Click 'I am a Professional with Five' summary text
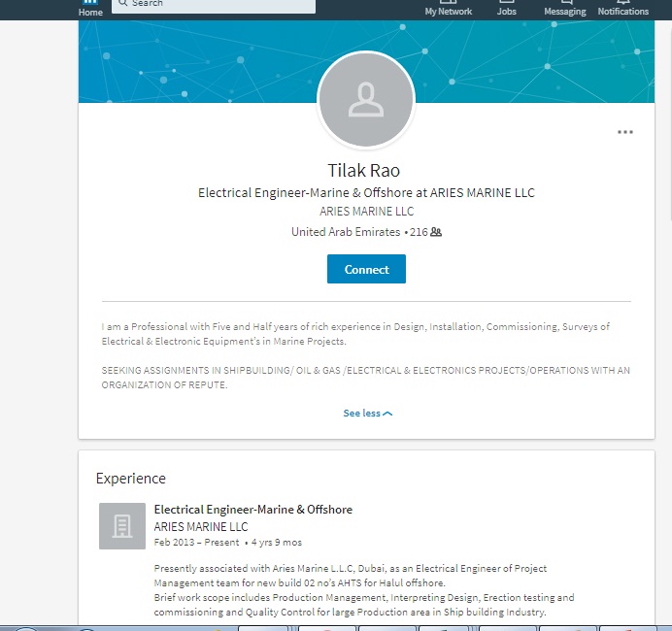Viewport: 672px width, 631px height. [x=355, y=334]
